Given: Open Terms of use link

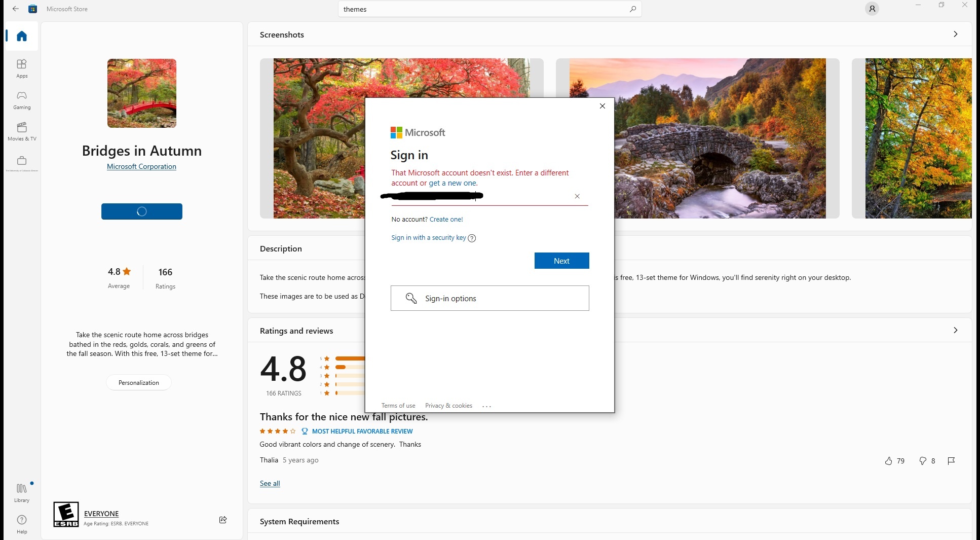Looking at the screenshot, I should [398, 406].
